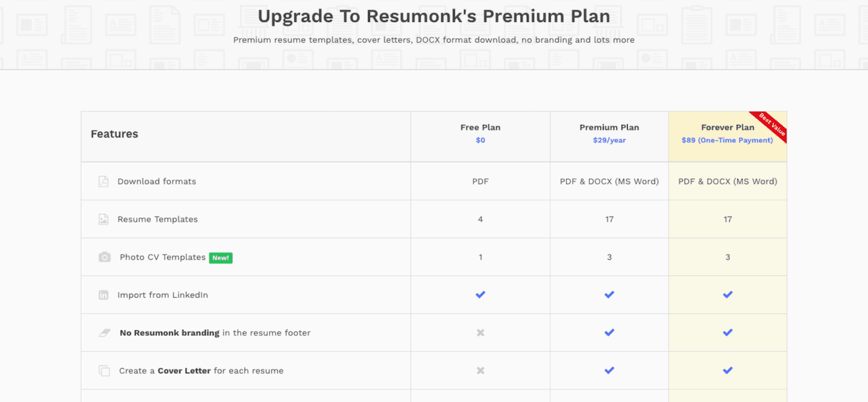Image resolution: width=868 pixels, height=402 pixels.
Task: Click the Upgrade To Resumonk's Premium Plan heading
Action: pyautogui.click(x=434, y=16)
